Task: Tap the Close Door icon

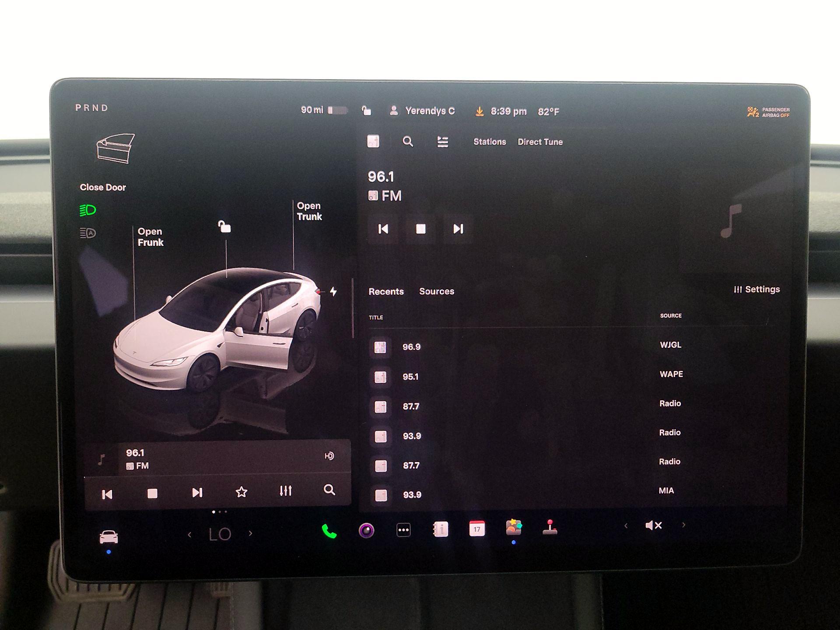Action: click(x=115, y=149)
